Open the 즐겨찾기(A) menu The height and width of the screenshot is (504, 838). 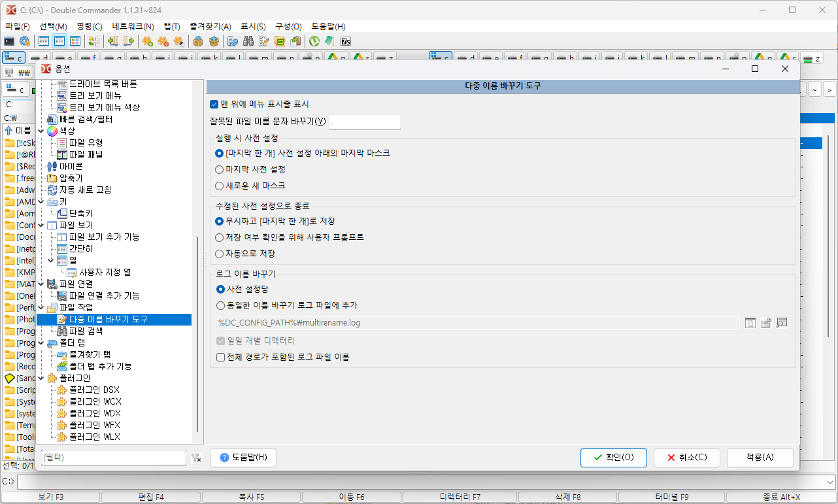[210, 27]
